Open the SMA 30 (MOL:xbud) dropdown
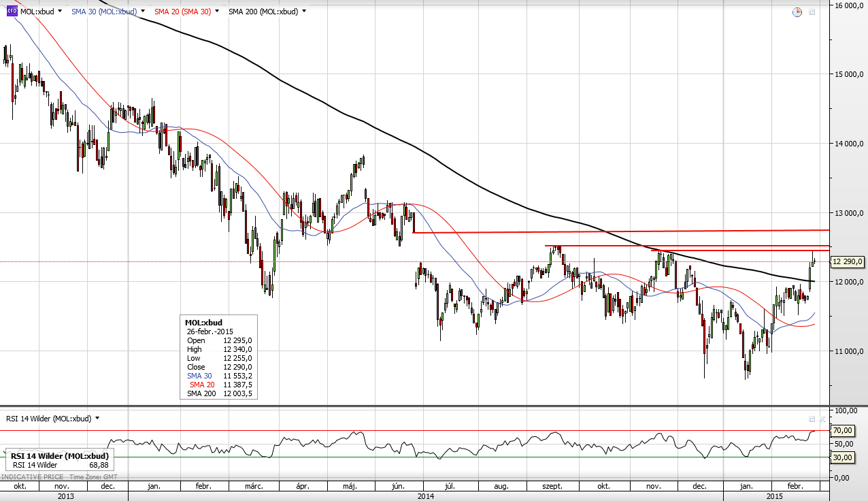The height and width of the screenshot is (501, 868). 144,12
